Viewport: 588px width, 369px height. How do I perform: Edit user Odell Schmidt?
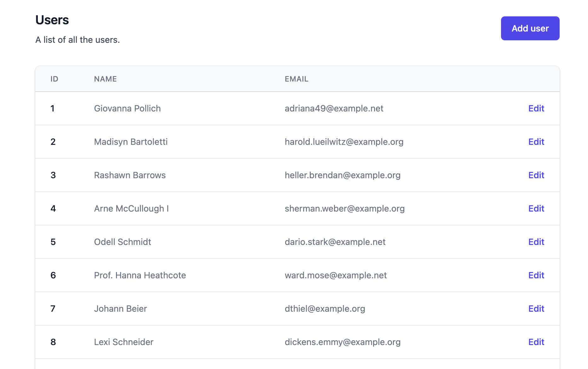[x=536, y=242]
